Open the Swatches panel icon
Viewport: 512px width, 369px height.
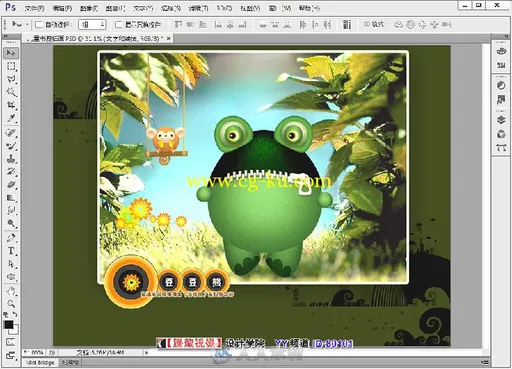coord(501,65)
